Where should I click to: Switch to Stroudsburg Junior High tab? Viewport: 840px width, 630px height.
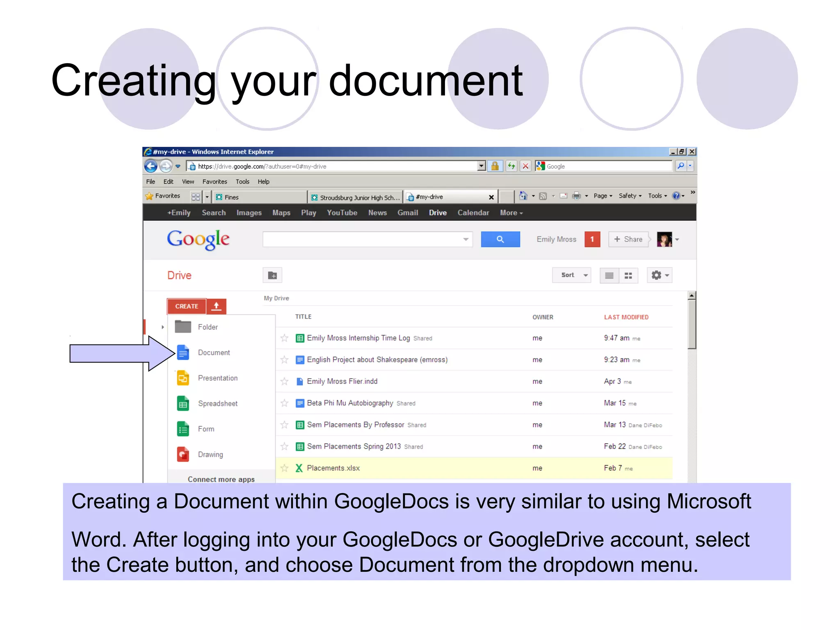[x=355, y=197]
